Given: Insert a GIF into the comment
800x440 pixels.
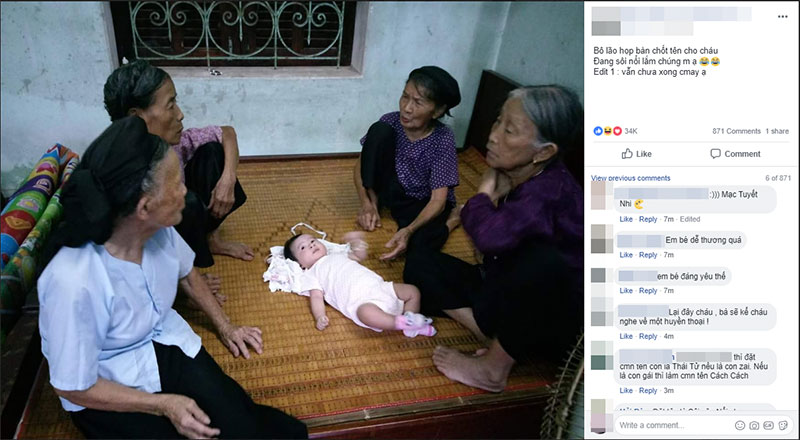Looking at the screenshot, I should [x=768, y=425].
